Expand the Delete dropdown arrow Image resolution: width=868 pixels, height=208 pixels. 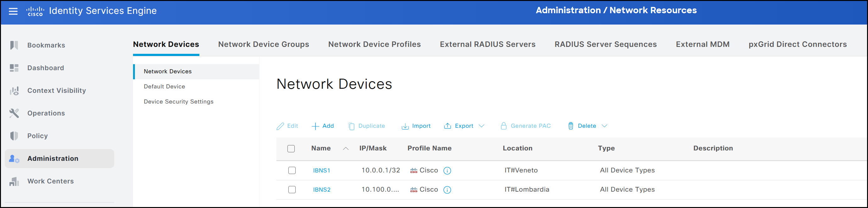click(604, 126)
